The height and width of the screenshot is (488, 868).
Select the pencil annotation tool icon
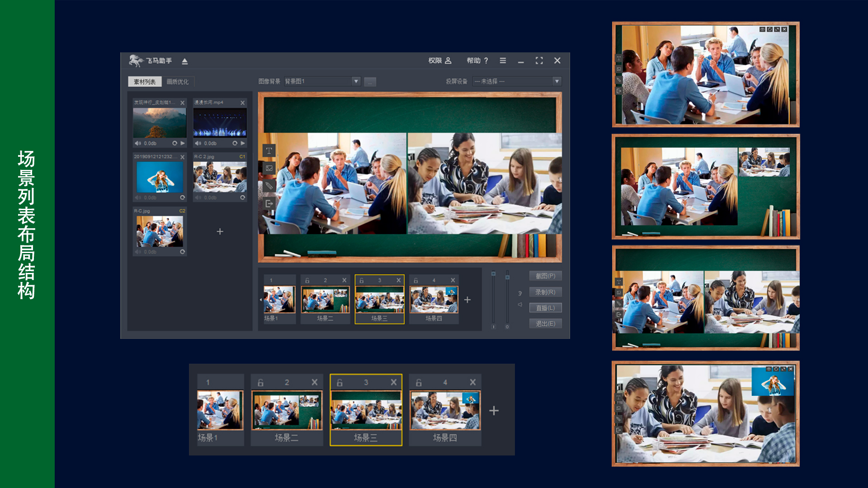(269, 186)
